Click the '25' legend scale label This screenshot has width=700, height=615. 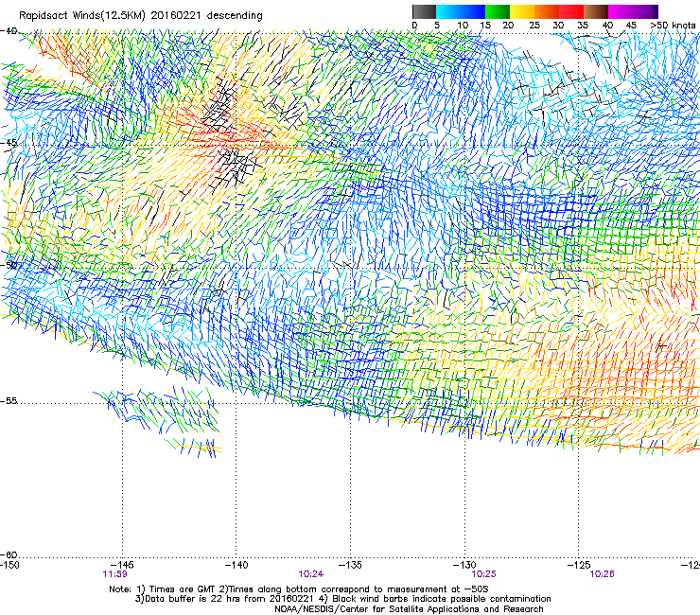pos(534,26)
